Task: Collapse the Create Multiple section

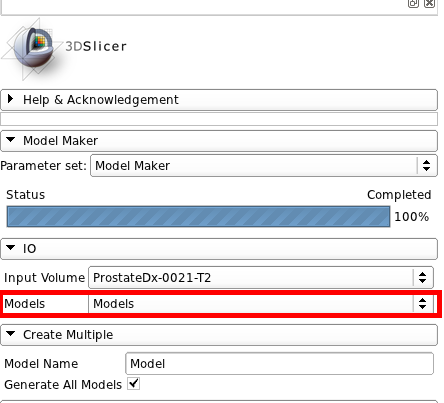Action: 219,335
